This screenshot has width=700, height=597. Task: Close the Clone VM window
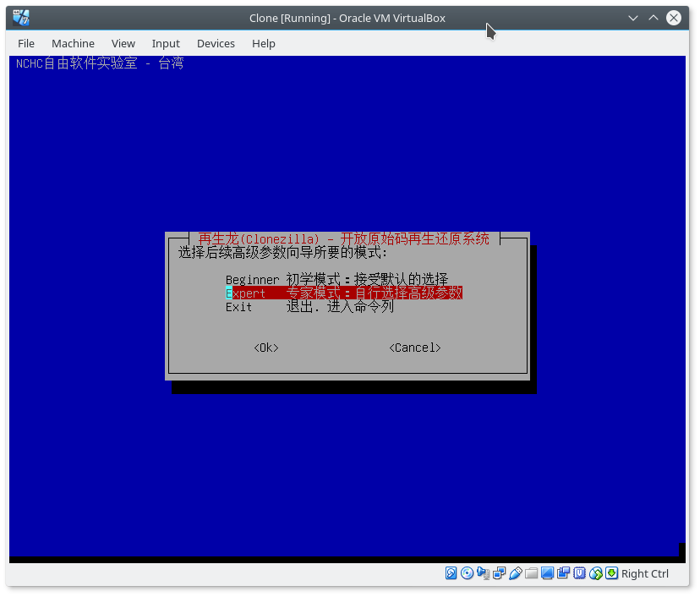pos(673,18)
